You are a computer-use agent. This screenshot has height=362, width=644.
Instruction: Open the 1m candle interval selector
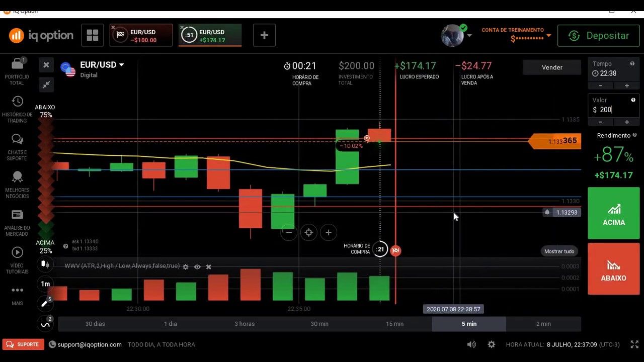(x=45, y=284)
